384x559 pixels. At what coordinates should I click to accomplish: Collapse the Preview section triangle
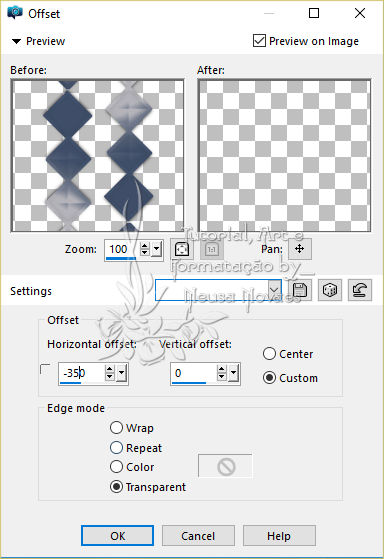point(16,41)
